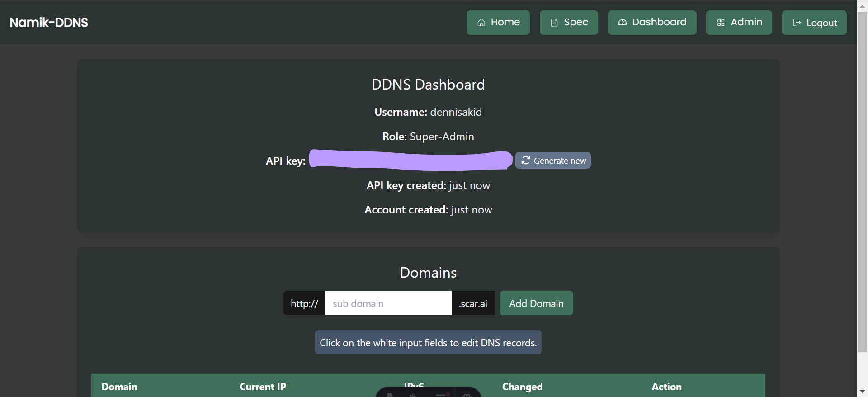Click the vertical scrollbar thumb
Screen dimensions: 868x397
tap(862, 182)
